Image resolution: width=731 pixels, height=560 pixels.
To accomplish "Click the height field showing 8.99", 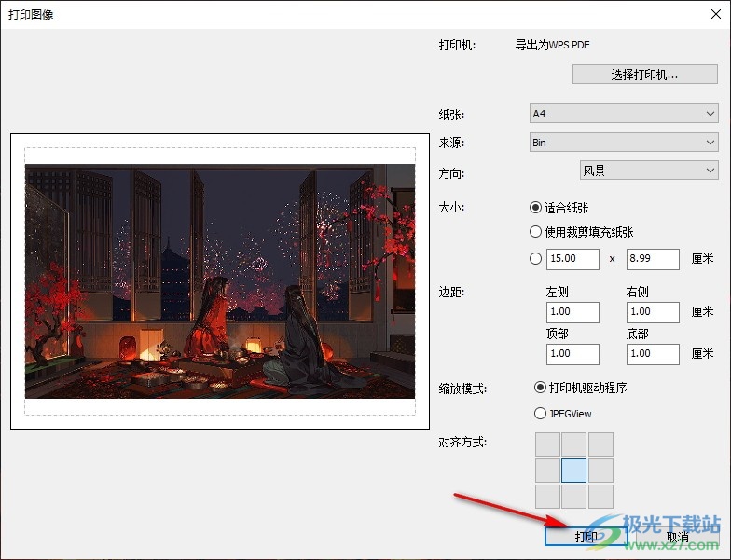I will [x=653, y=259].
